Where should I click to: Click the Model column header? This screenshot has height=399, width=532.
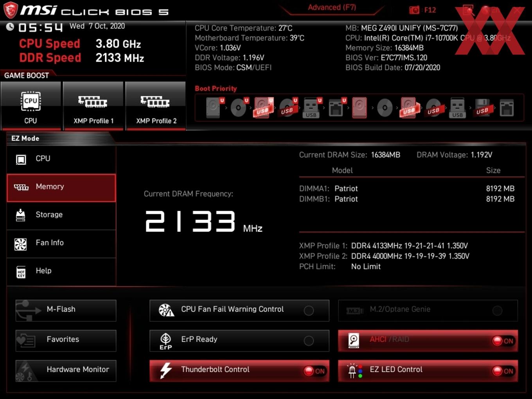click(342, 171)
